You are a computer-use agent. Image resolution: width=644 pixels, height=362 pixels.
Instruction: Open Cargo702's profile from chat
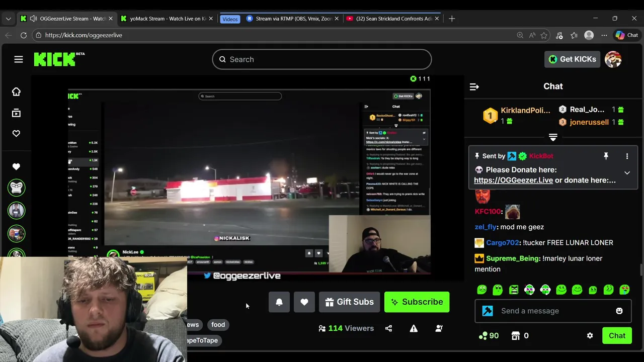pyautogui.click(x=503, y=243)
